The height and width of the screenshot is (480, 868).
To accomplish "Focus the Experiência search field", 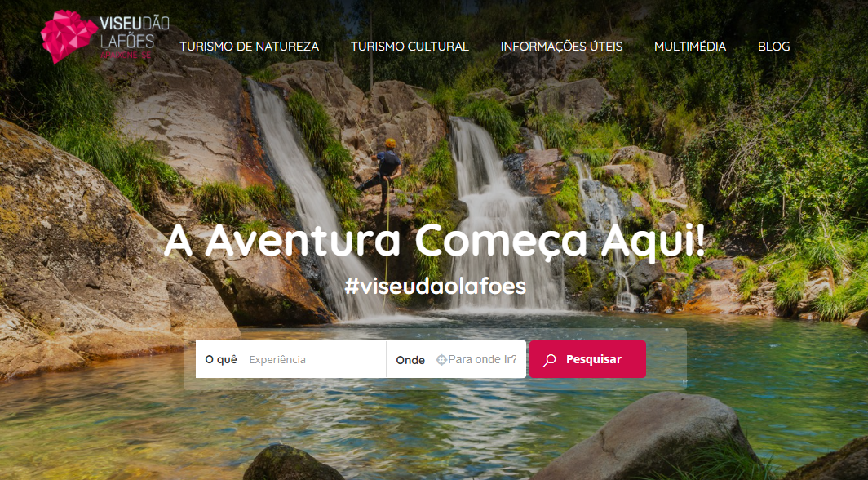I will point(314,359).
